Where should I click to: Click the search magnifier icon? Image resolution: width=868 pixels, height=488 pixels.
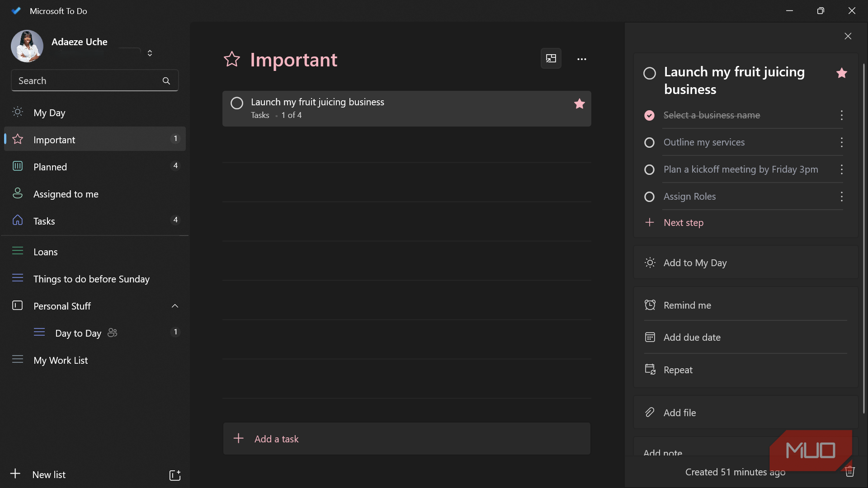click(x=166, y=80)
